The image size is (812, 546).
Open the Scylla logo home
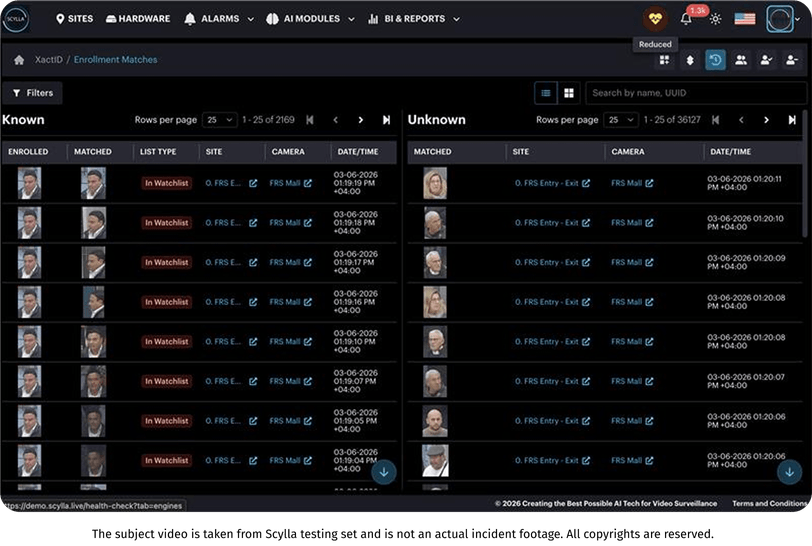point(16,19)
